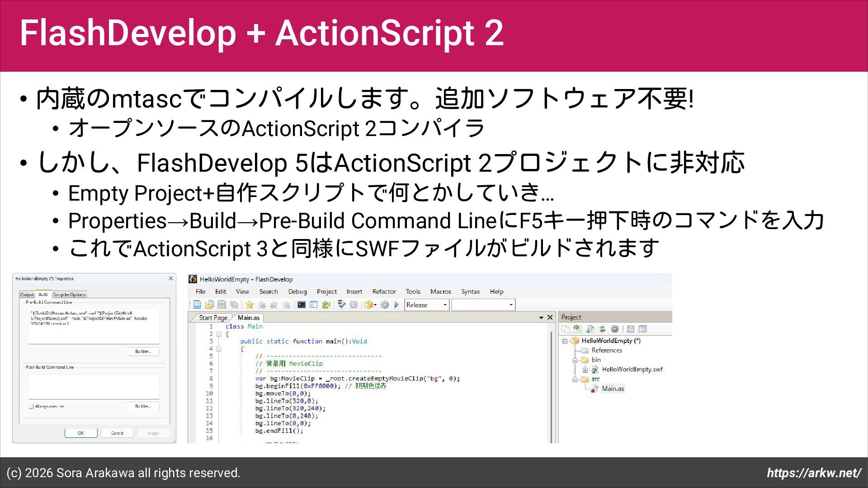This screenshot has height=488, width=868.
Task: Open the Release configuration dropdown
Action: 444,305
